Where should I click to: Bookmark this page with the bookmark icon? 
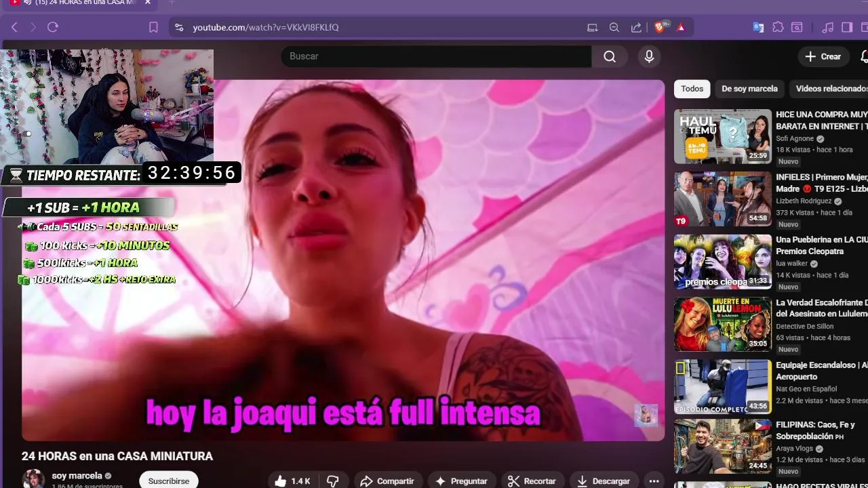[x=153, y=27]
